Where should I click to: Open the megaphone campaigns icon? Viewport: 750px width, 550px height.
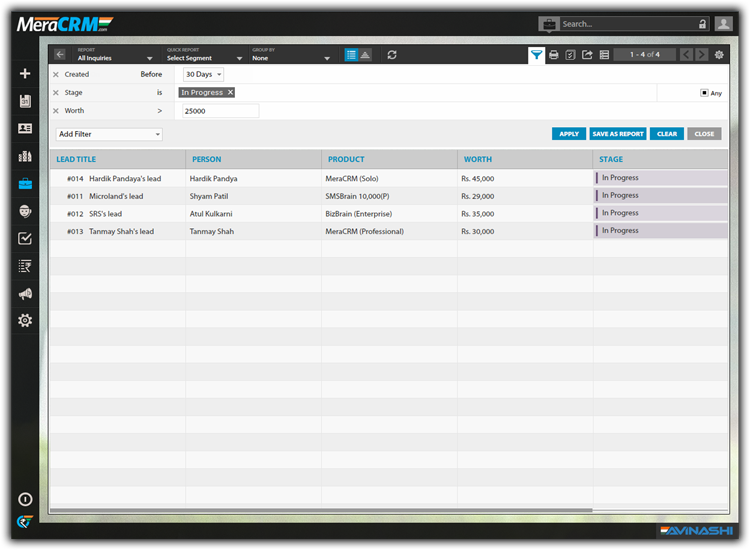[x=25, y=293]
